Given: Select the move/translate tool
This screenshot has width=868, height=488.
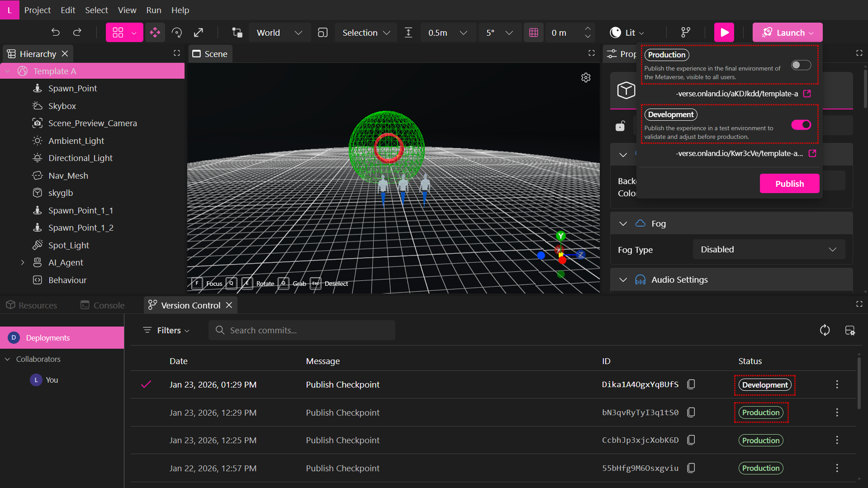Looking at the screenshot, I should pos(155,33).
